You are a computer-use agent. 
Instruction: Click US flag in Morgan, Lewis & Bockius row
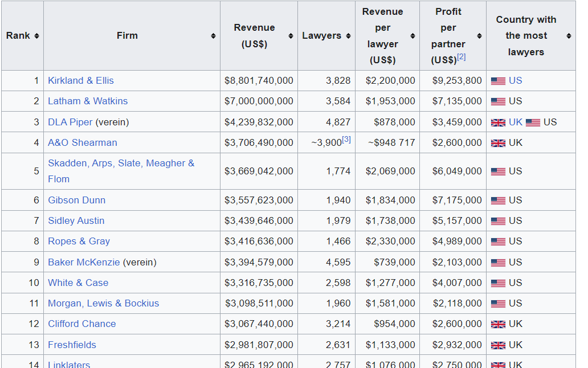click(x=498, y=304)
